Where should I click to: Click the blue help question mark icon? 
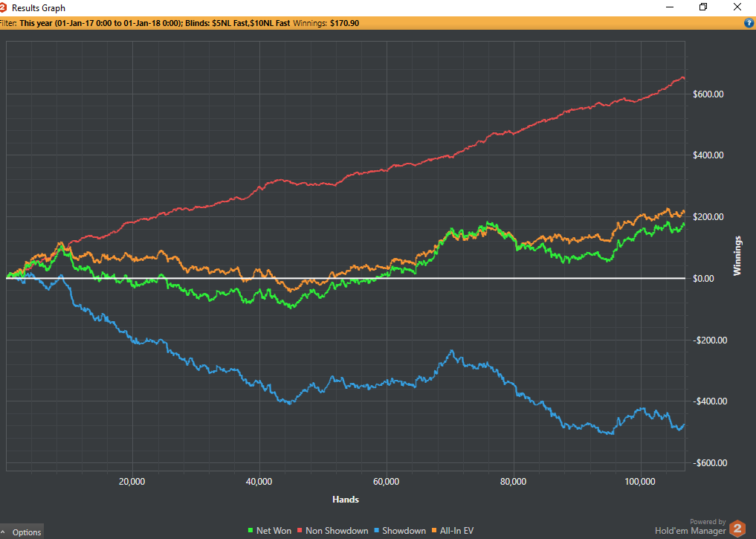point(749,23)
